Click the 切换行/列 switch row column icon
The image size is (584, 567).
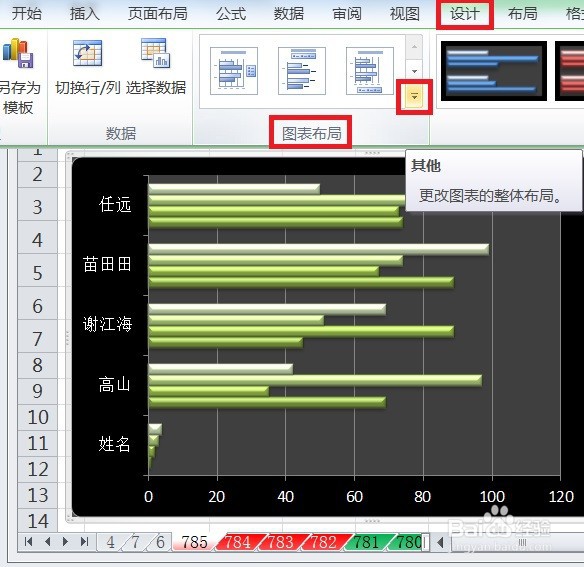coord(88,54)
